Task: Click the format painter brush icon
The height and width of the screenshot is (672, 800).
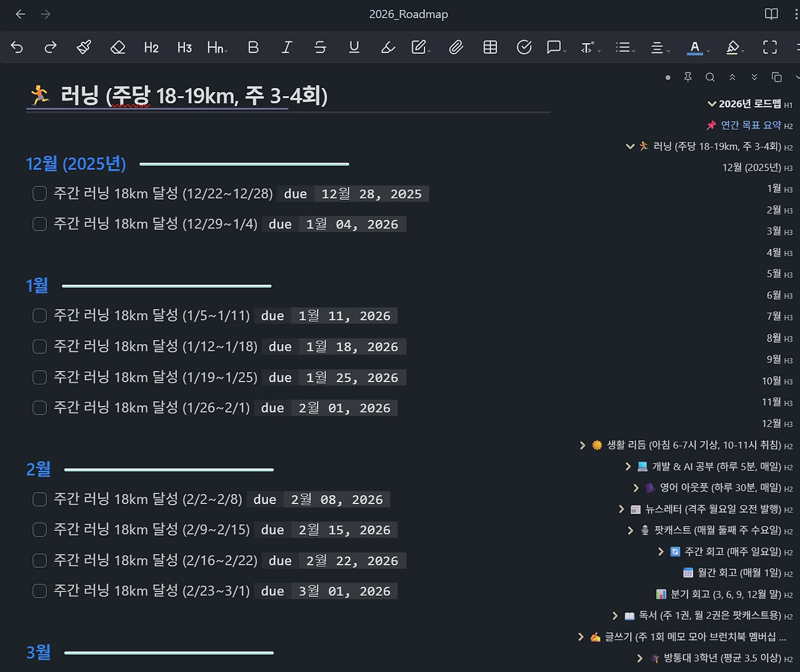Action: [x=84, y=47]
